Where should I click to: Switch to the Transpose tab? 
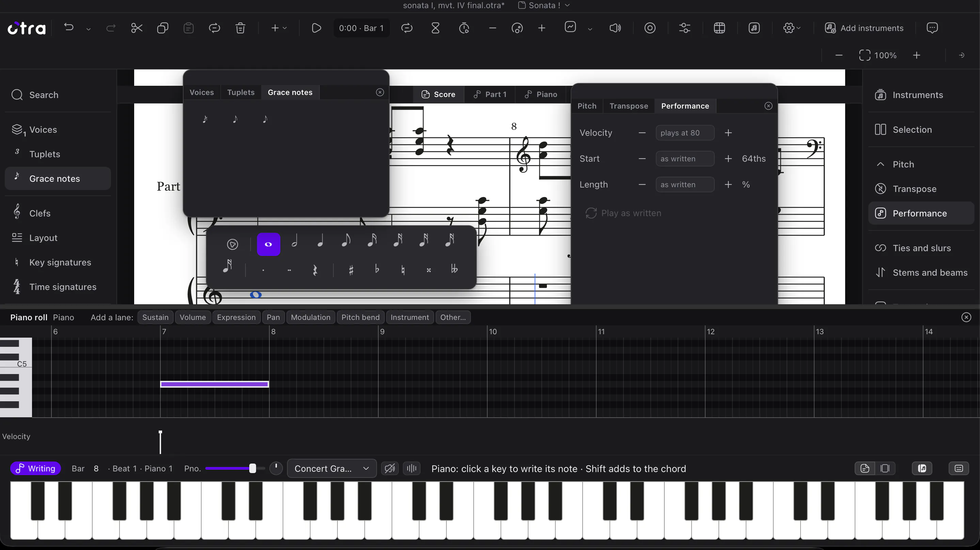(629, 106)
